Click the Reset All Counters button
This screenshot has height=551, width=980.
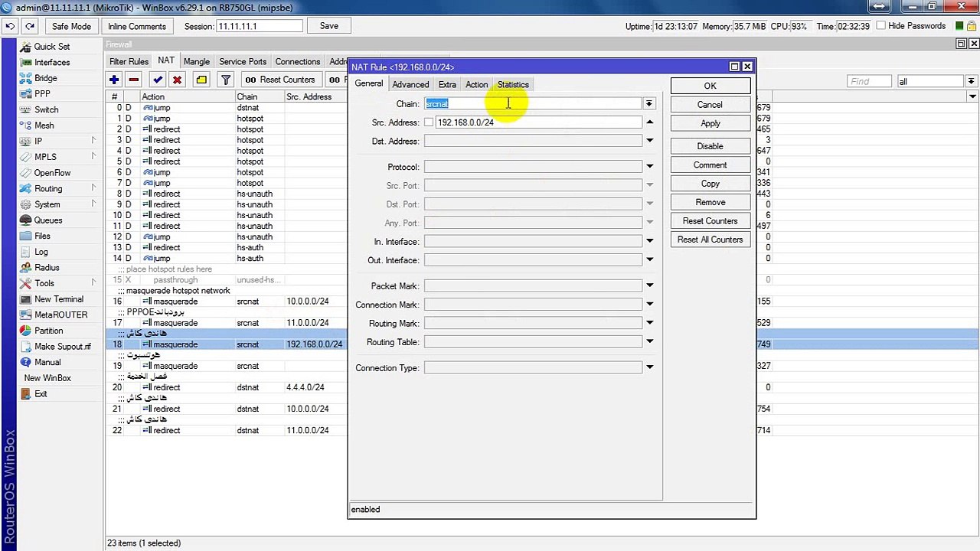pos(710,240)
